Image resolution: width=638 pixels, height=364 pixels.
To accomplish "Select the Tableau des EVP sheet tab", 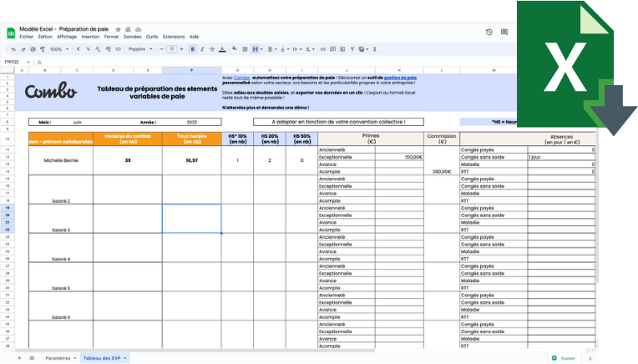I will [104, 358].
